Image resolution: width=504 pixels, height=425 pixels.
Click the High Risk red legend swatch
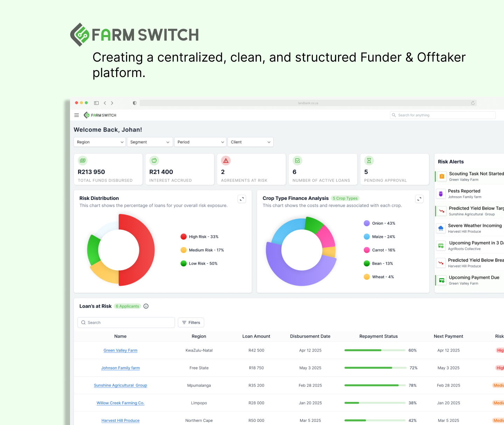pos(183,237)
